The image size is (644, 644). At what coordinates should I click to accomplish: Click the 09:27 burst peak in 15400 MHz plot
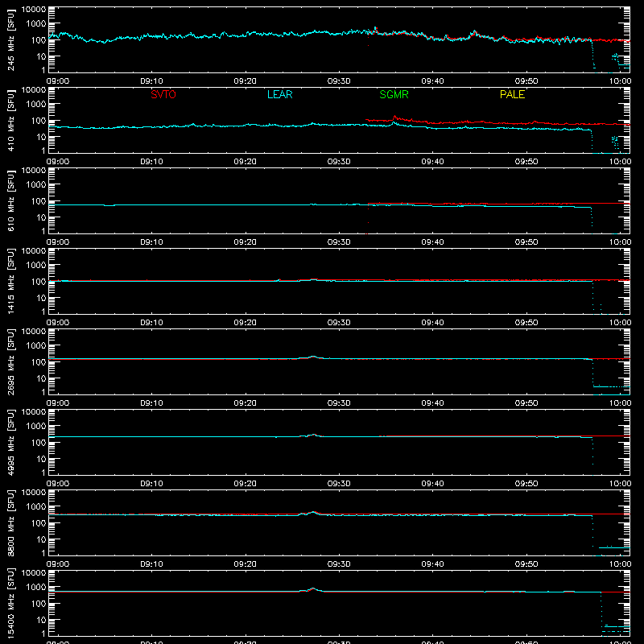tap(313, 588)
